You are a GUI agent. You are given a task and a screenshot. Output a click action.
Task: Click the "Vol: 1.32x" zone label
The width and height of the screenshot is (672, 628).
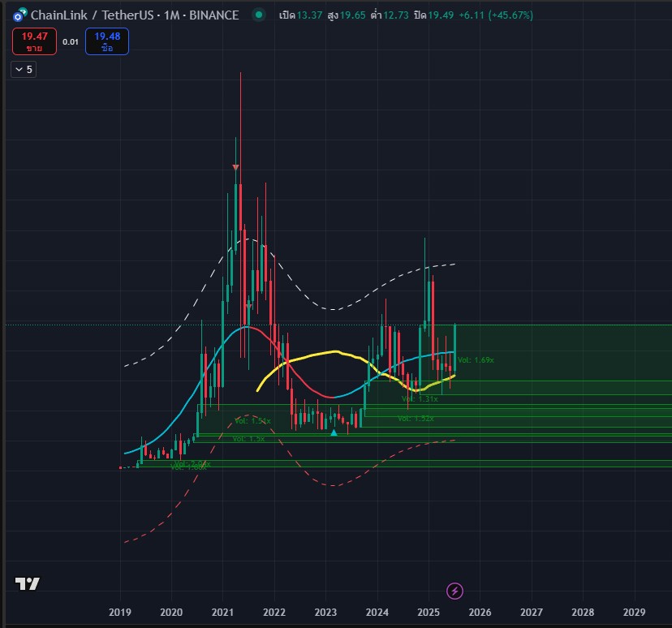(x=416, y=418)
